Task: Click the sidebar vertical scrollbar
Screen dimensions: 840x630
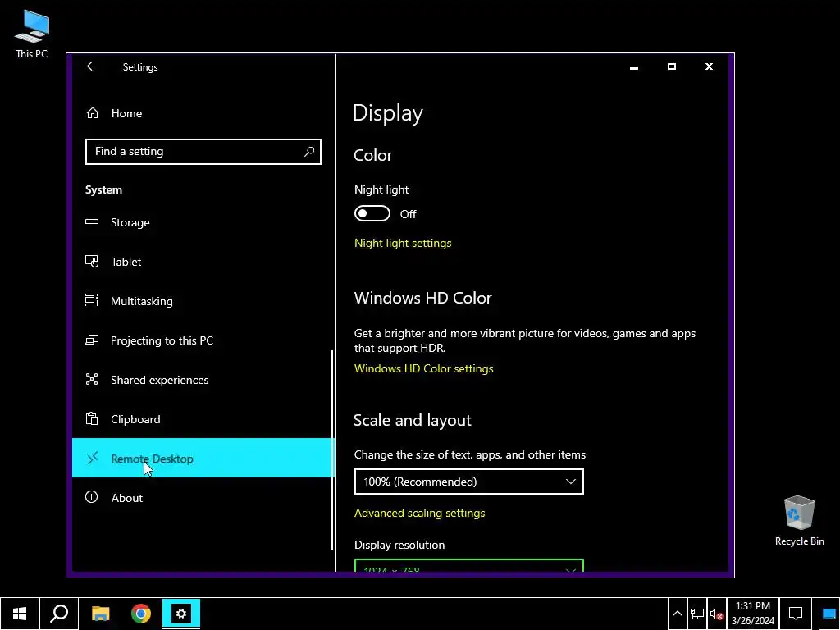Action: coord(332,450)
